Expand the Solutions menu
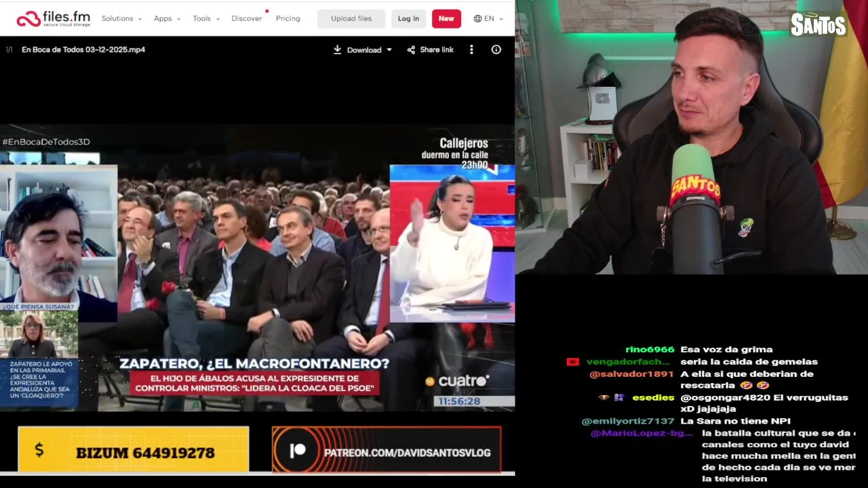 (121, 18)
